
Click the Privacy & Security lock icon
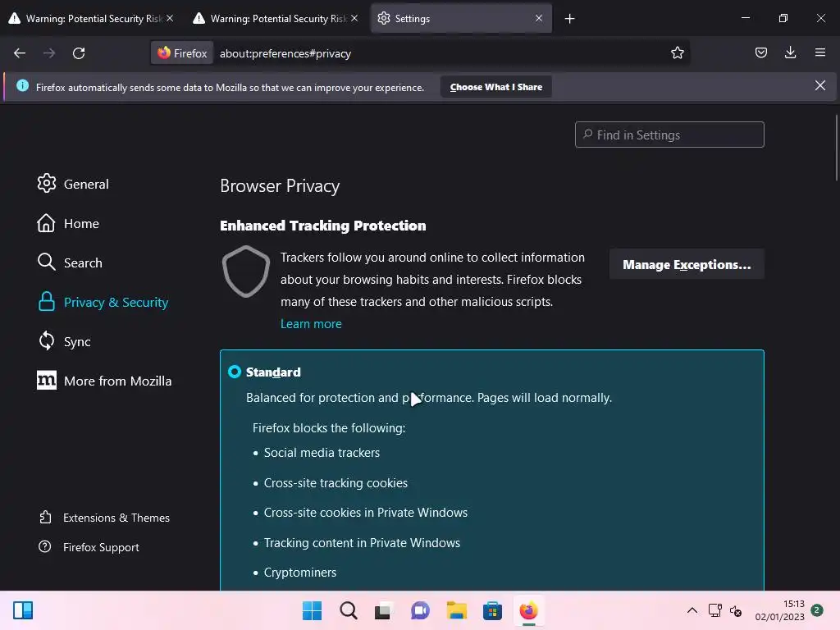(47, 302)
